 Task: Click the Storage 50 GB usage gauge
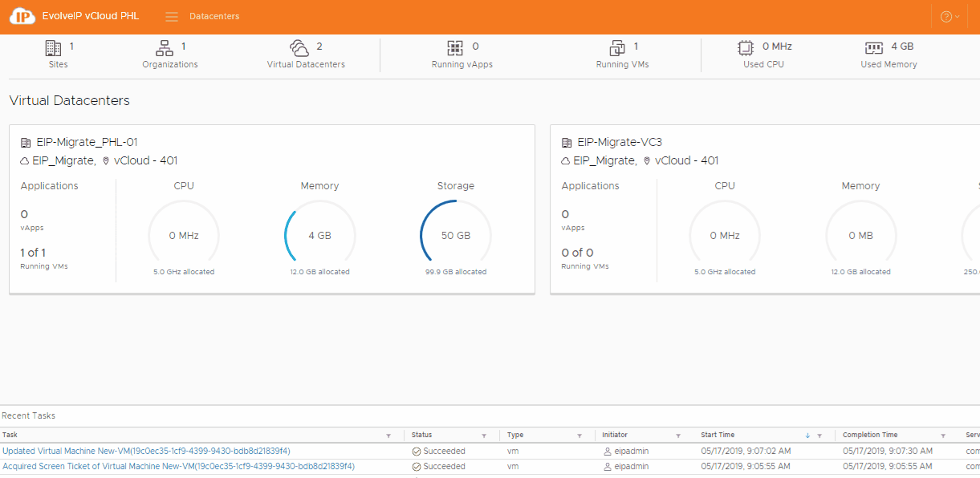pyautogui.click(x=455, y=236)
